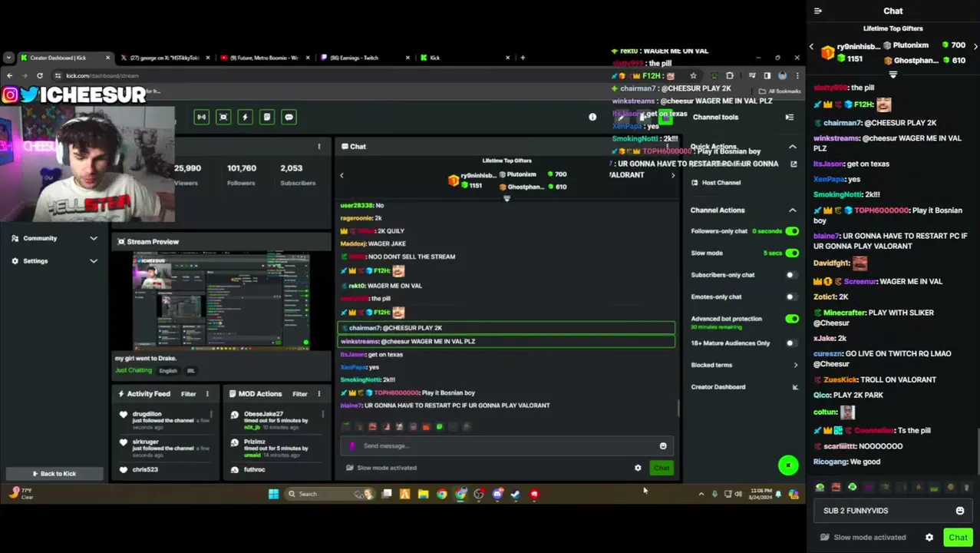Open settings gear in right-side chat panel
The height and width of the screenshot is (553, 980).
[929, 538]
